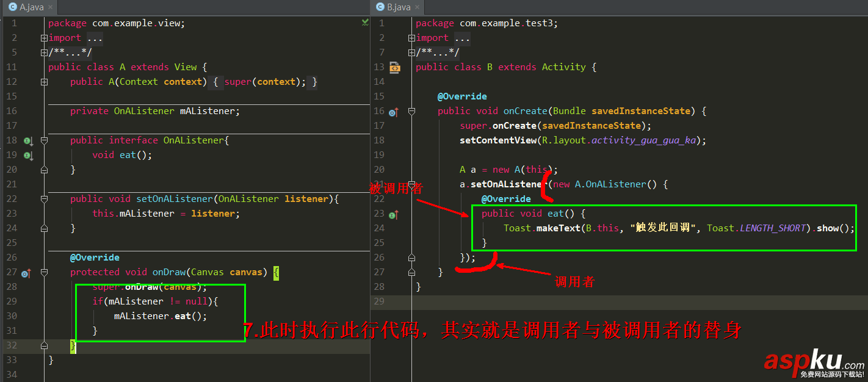Click the override gutter icon beside onDraw on line 27

pyautogui.click(x=26, y=273)
